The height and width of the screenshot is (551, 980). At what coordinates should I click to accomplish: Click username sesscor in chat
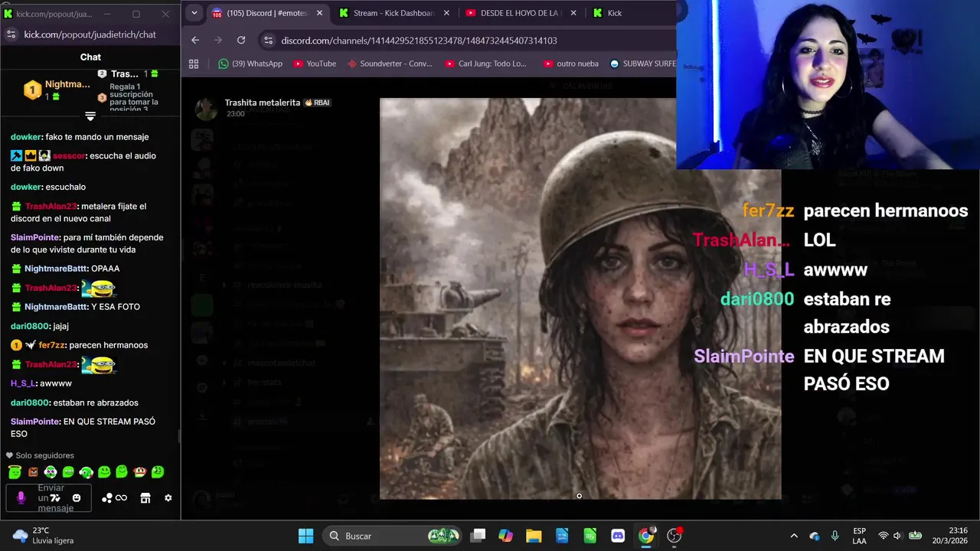69,156
